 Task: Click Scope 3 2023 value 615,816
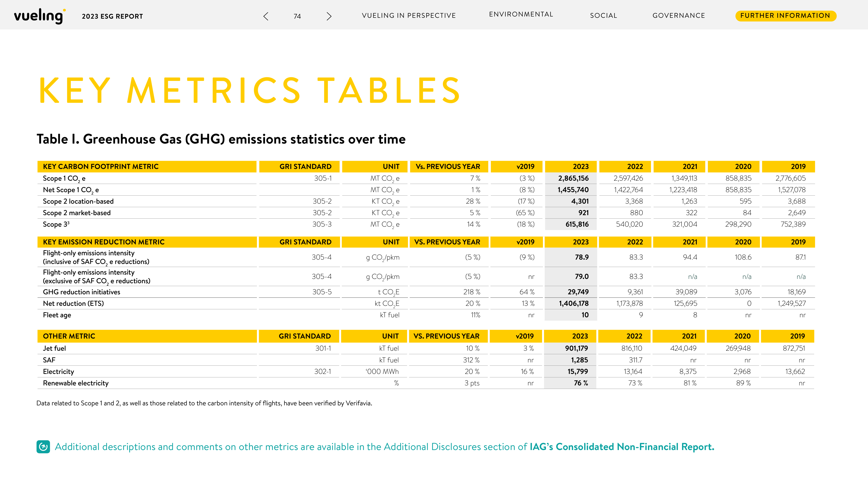[x=577, y=224]
